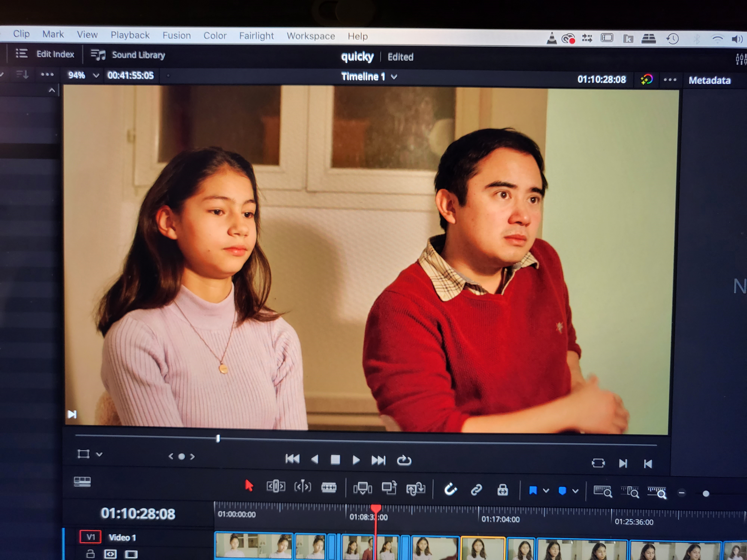
Task: Select the Trim Edit Mode tool
Action: click(276, 486)
